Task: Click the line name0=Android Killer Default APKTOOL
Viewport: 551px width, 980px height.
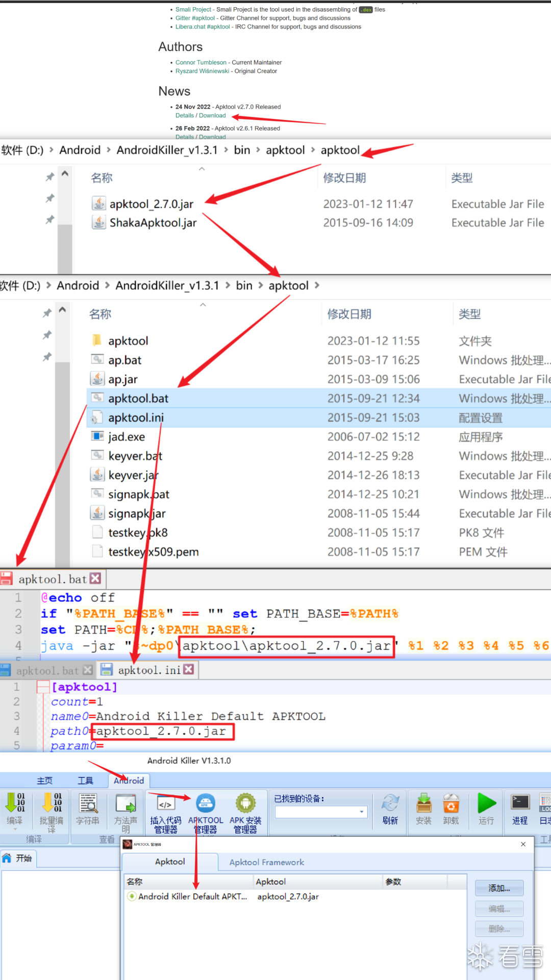Action: tap(188, 716)
